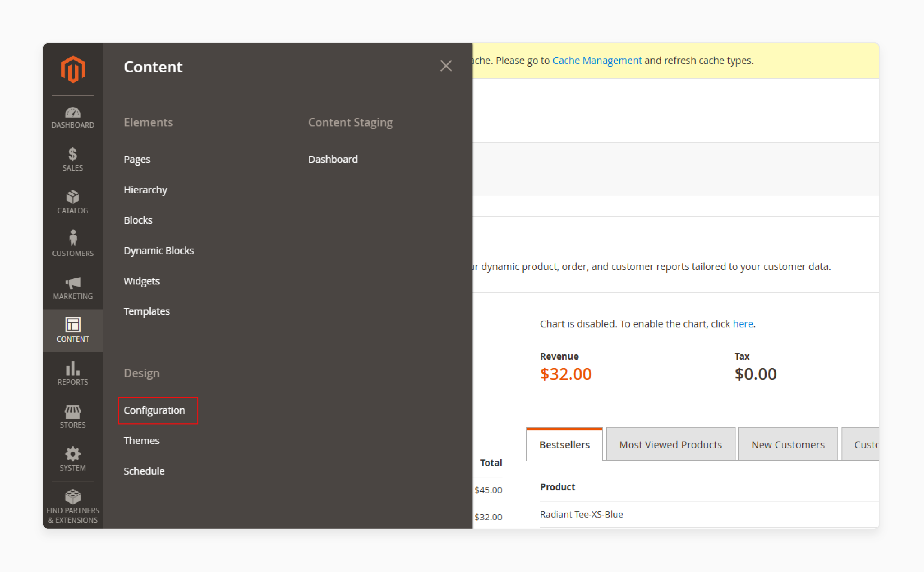Viewport: 924px width, 572px height.
Task: Open Design Configuration menu item
Action: pos(154,411)
